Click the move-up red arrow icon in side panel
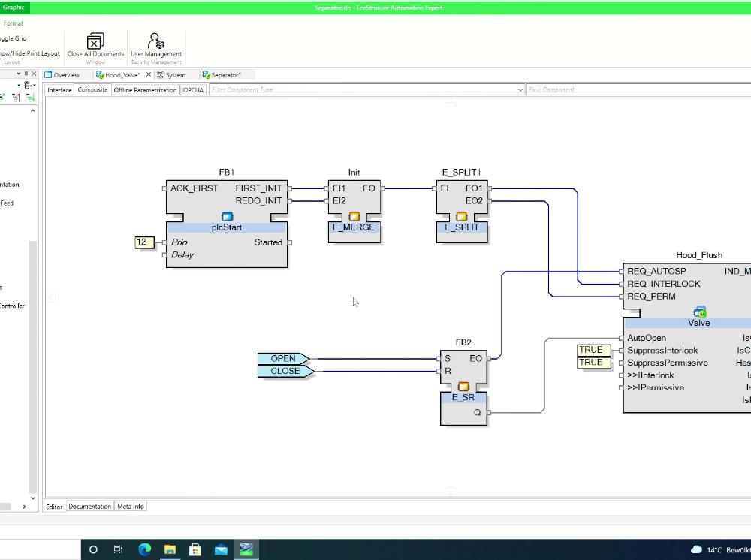 click(x=17, y=98)
